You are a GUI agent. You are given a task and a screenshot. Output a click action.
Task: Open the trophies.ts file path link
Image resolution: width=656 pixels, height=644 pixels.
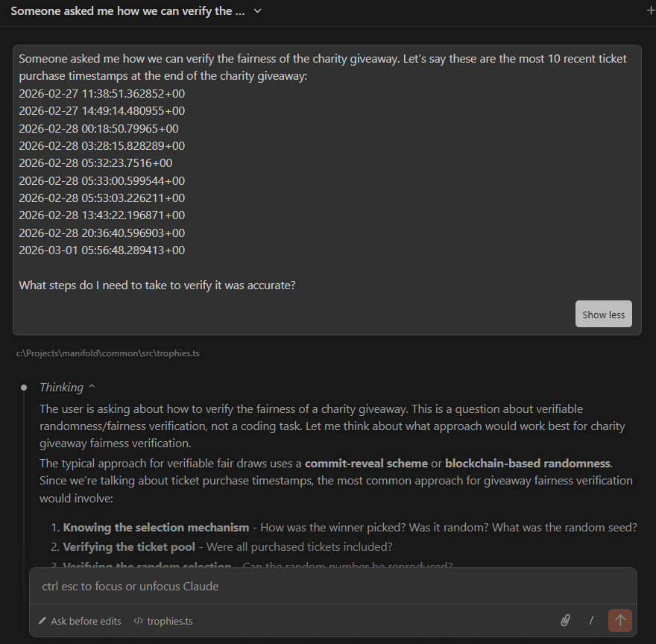pos(107,353)
